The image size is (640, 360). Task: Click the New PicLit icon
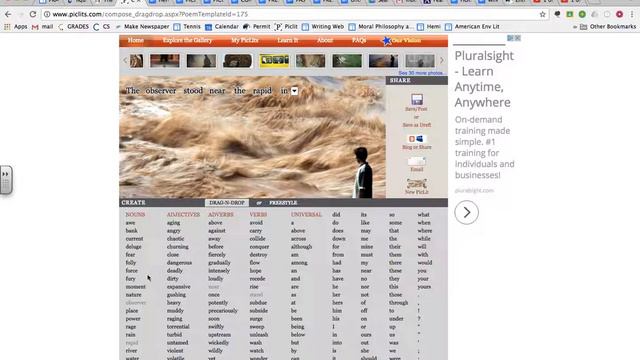tap(416, 183)
